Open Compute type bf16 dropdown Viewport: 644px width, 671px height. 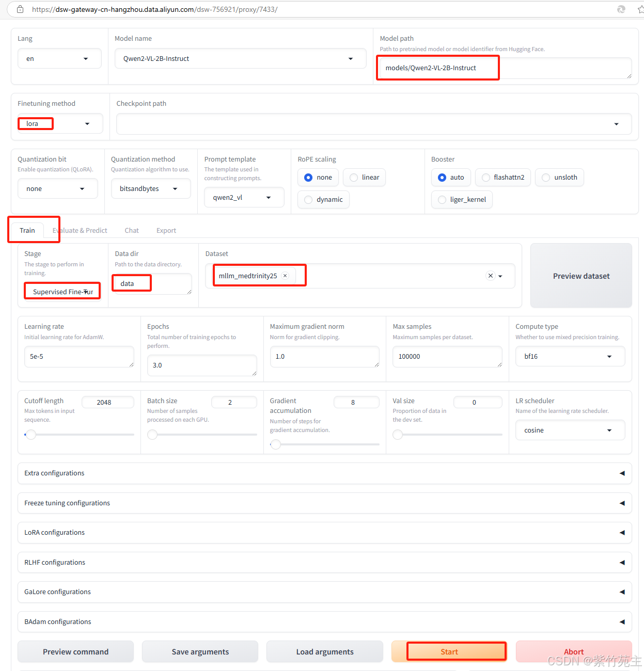click(x=570, y=357)
